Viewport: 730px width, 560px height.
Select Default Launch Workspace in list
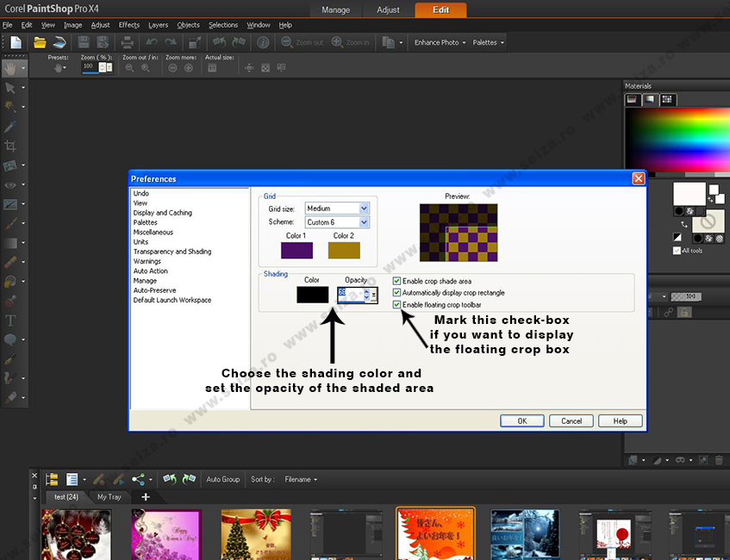(x=172, y=300)
